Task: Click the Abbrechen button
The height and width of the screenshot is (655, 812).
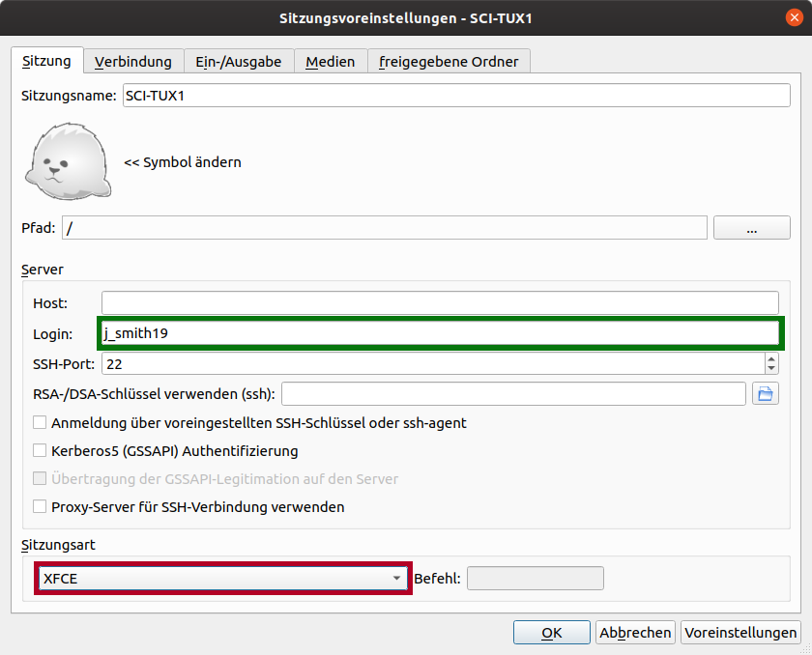Action: [x=635, y=633]
